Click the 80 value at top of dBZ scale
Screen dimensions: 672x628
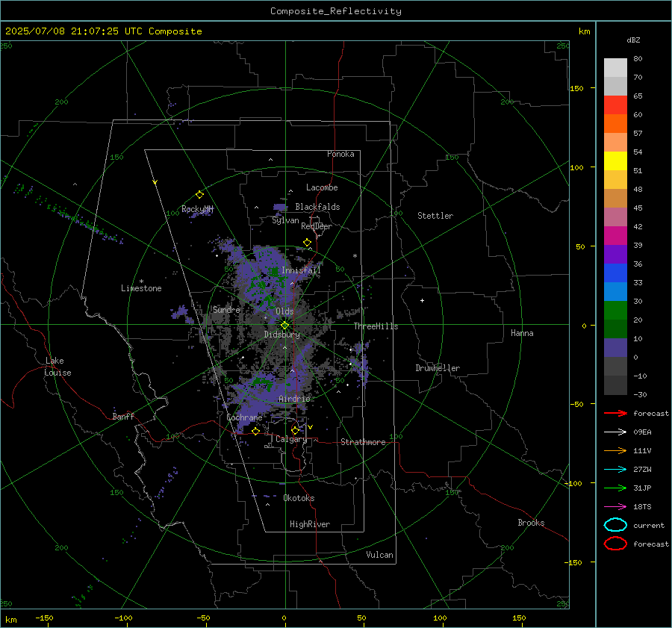click(638, 59)
